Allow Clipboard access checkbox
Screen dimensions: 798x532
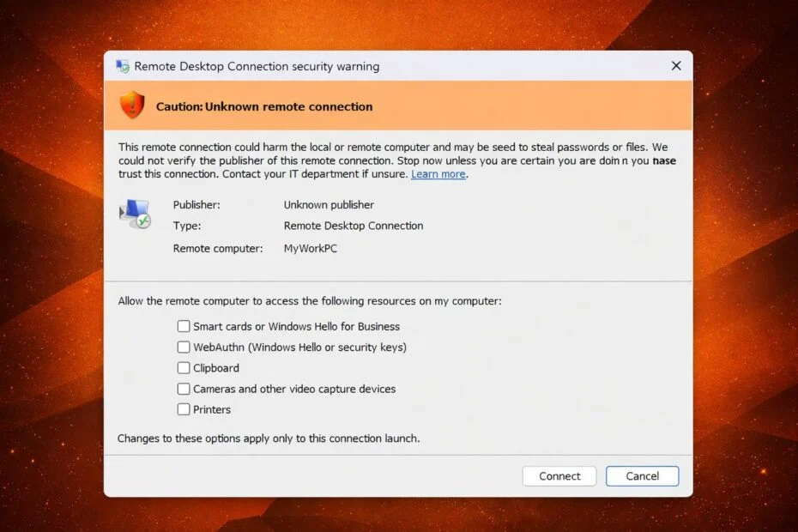tap(184, 368)
